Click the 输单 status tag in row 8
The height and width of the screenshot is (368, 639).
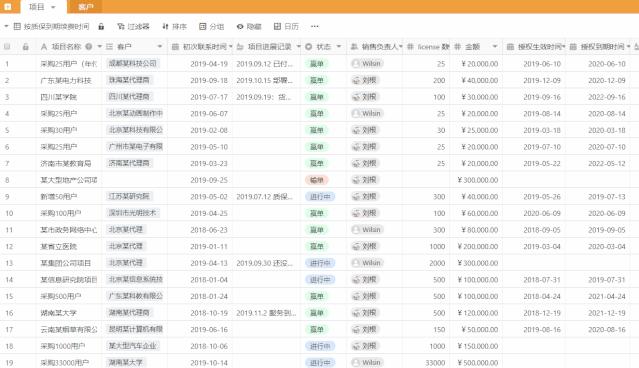pyautogui.click(x=317, y=180)
